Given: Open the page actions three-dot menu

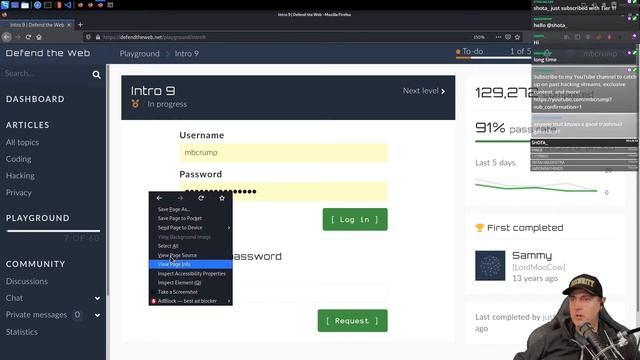Looking at the screenshot, I should tap(498, 37).
